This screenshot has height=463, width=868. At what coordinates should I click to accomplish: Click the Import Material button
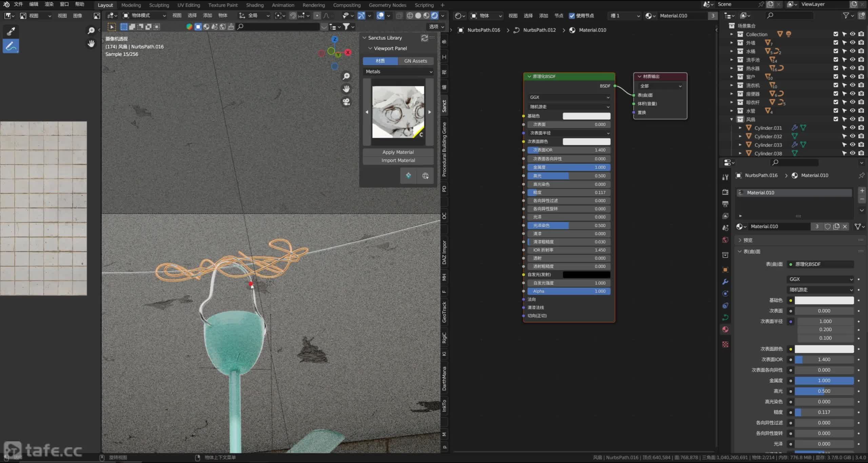398,160
